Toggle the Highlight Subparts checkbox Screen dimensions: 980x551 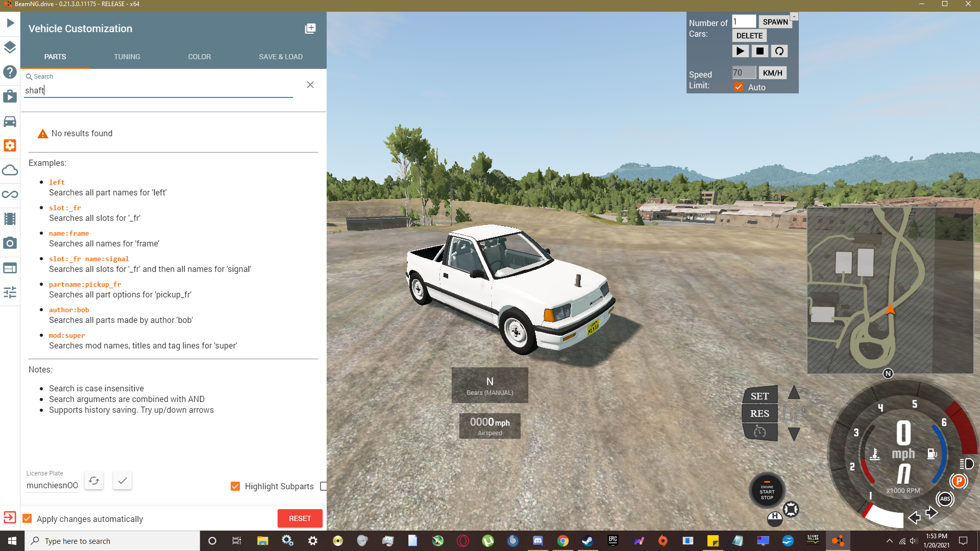click(x=235, y=486)
